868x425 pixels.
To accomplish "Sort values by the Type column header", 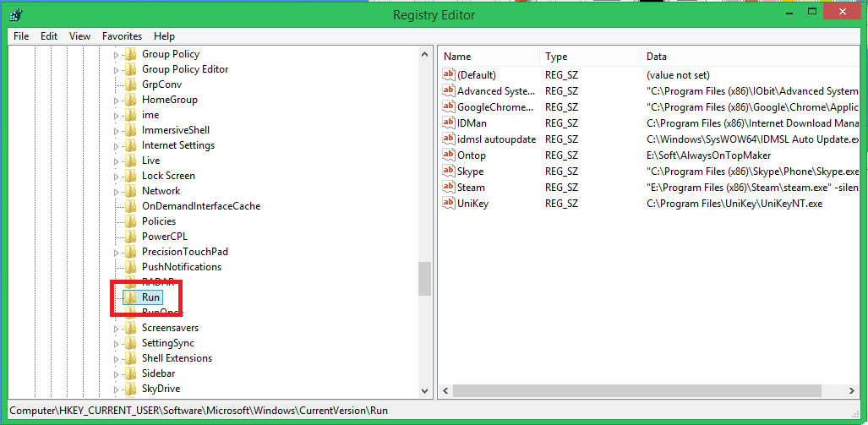I will (591, 57).
